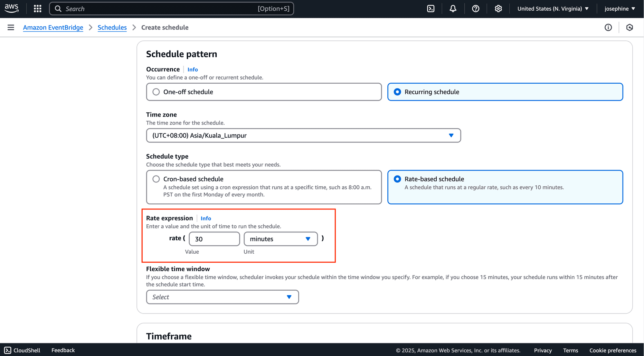Image resolution: width=644 pixels, height=356 pixels.
Task: Open the notifications bell
Action: click(x=453, y=9)
